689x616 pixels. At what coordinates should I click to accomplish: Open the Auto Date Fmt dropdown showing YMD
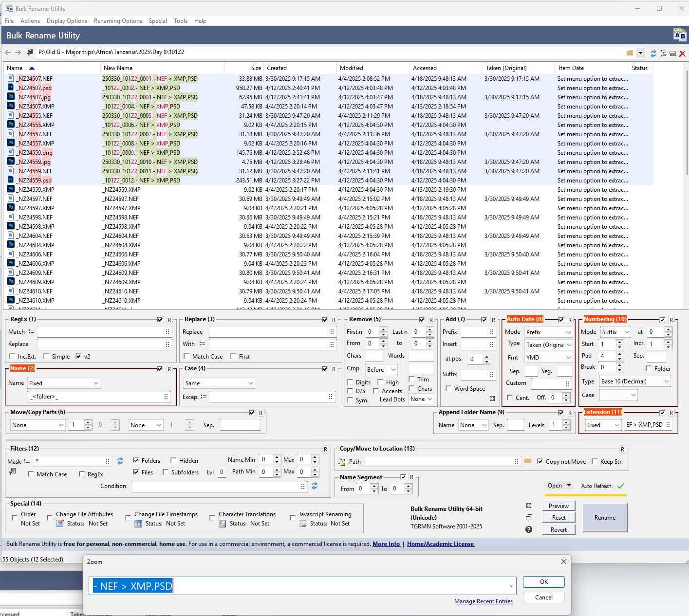(548, 357)
